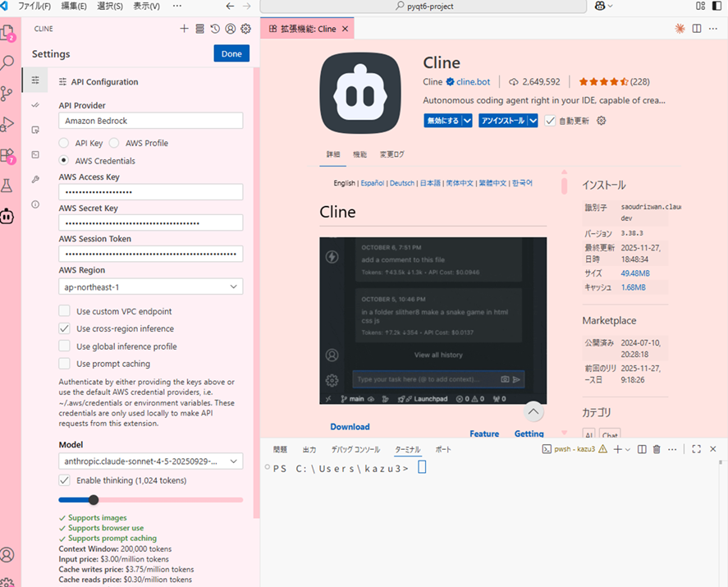The height and width of the screenshot is (587, 728).
Task: Uncheck Use cross-region inference
Action: tap(65, 328)
